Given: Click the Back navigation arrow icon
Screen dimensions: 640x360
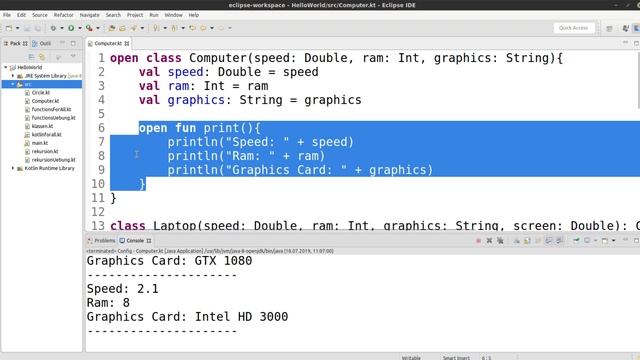Looking at the screenshot, I should pos(203,28).
